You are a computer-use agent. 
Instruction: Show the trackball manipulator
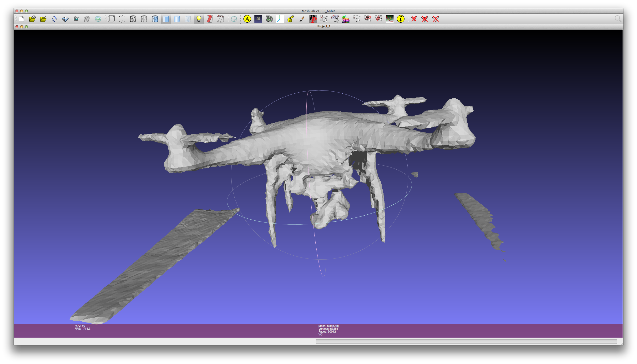pos(234,19)
